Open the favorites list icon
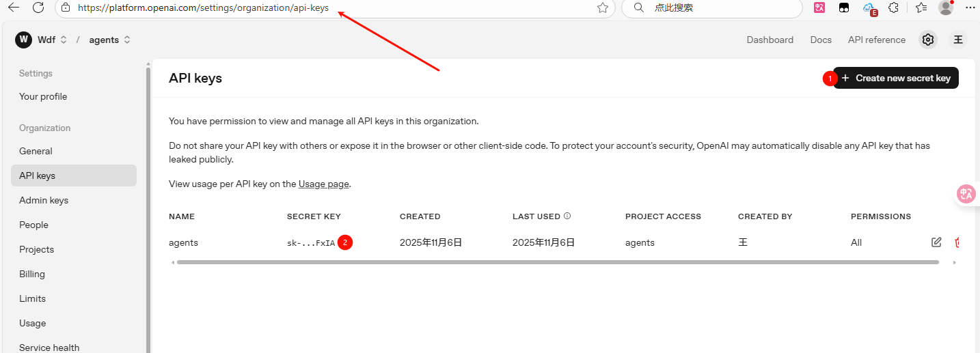 tap(921, 8)
